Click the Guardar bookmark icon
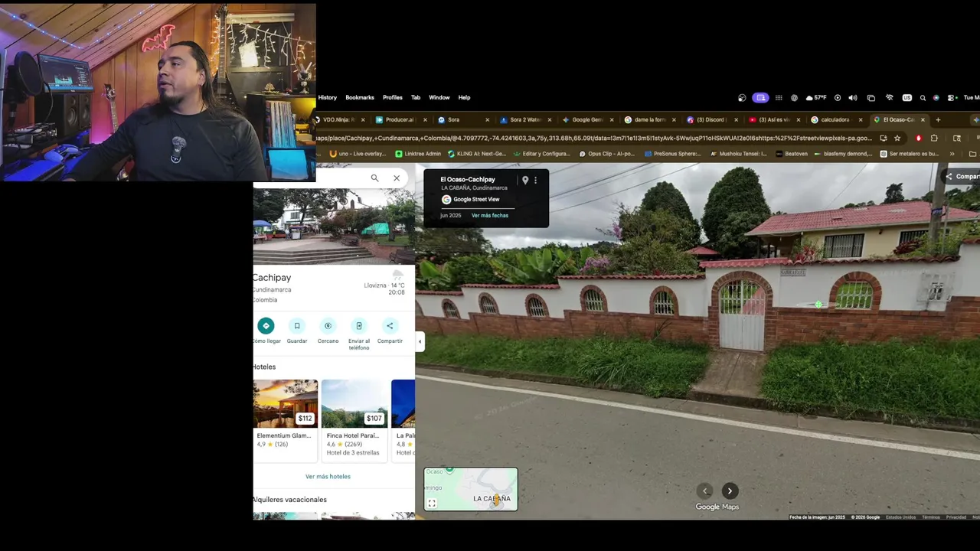 pos(297,325)
